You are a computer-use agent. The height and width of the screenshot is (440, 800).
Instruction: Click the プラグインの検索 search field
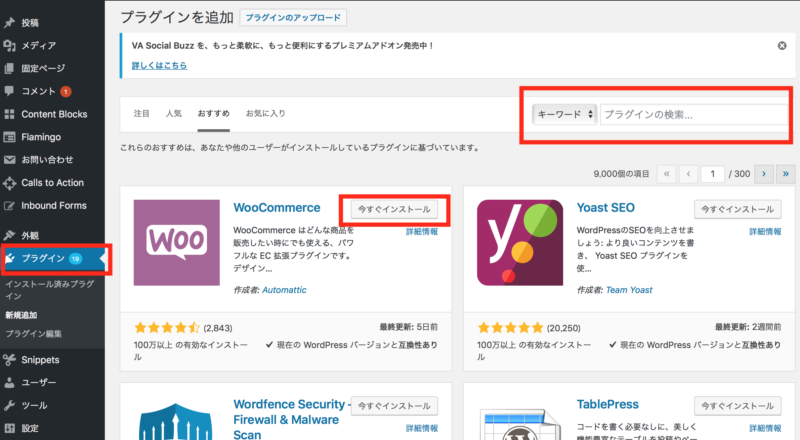tap(694, 114)
